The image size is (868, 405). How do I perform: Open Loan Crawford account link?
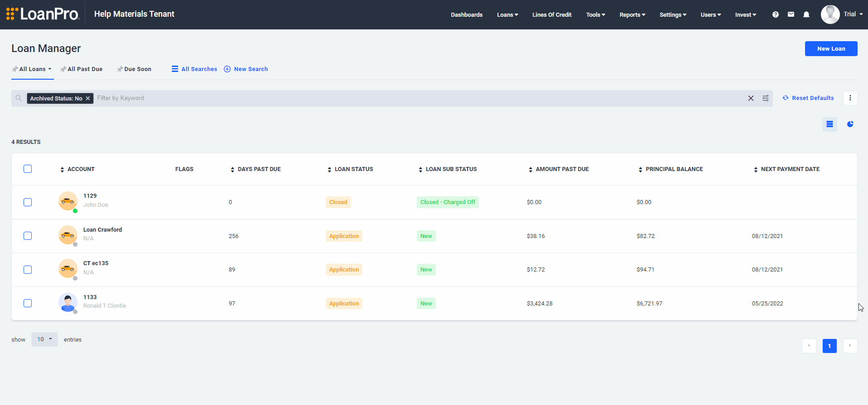(x=102, y=230)
